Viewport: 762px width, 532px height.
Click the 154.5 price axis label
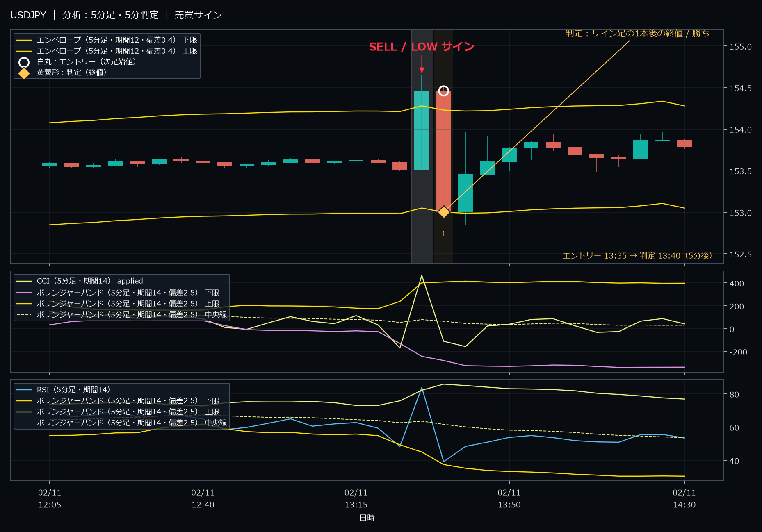(x=740, y=88)
